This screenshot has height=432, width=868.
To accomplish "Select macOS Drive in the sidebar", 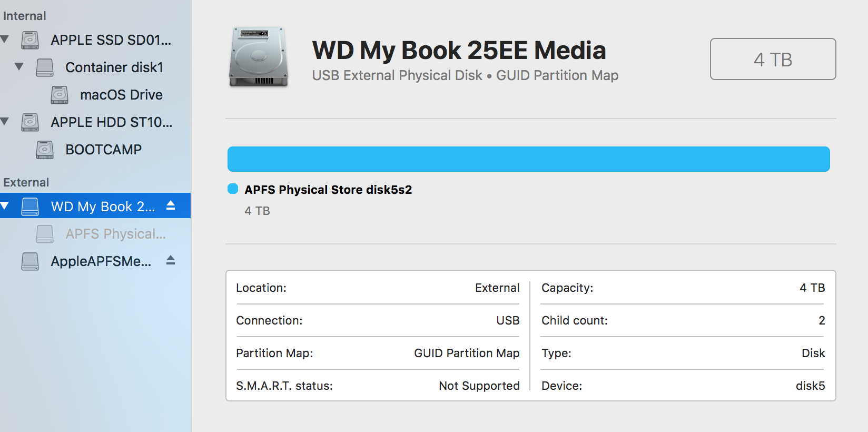I will [x=121, y=95].
